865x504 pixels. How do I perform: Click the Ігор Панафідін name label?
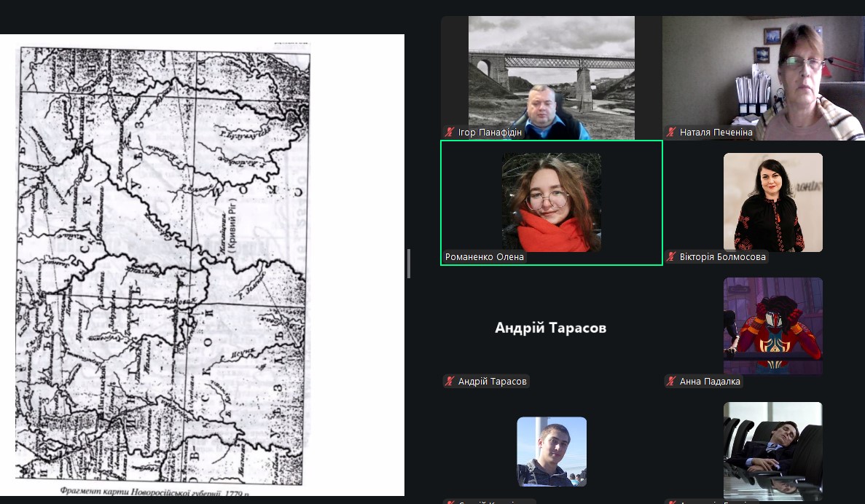coord(490,133)
